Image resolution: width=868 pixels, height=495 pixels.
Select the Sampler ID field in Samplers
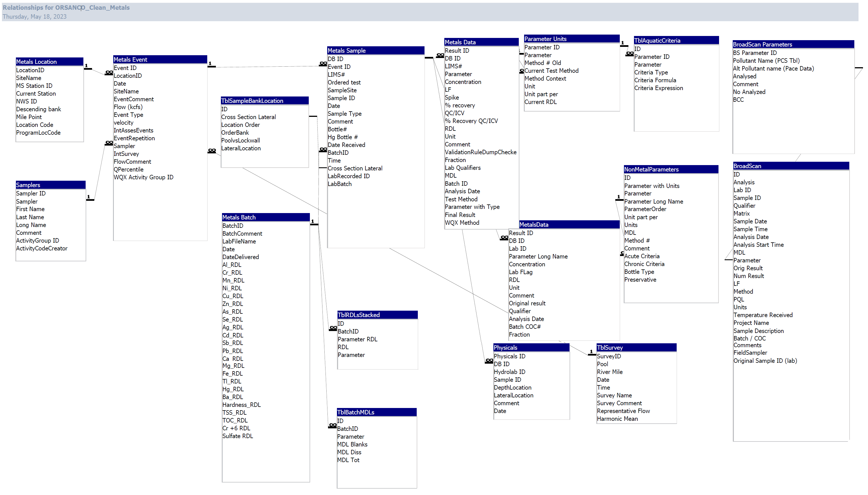[31, 194]
